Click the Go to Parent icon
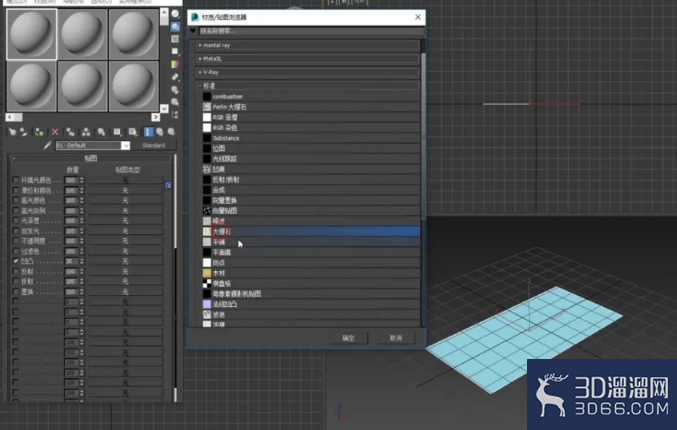Viewport: 677px width, 430px height. (160, 132)
